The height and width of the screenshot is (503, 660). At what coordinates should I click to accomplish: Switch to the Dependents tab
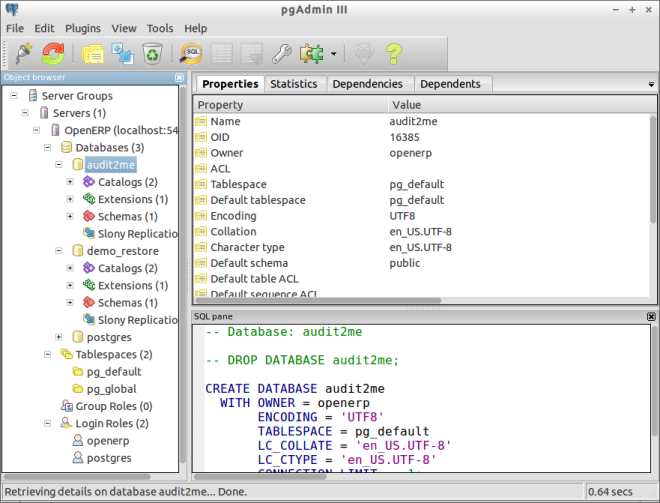450,84
